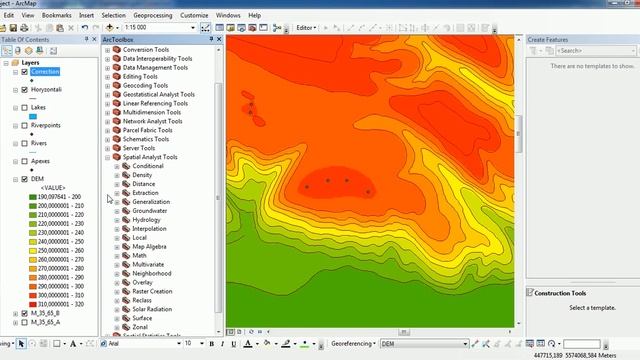Pin the ArcToolbox panel

[211, 39]
